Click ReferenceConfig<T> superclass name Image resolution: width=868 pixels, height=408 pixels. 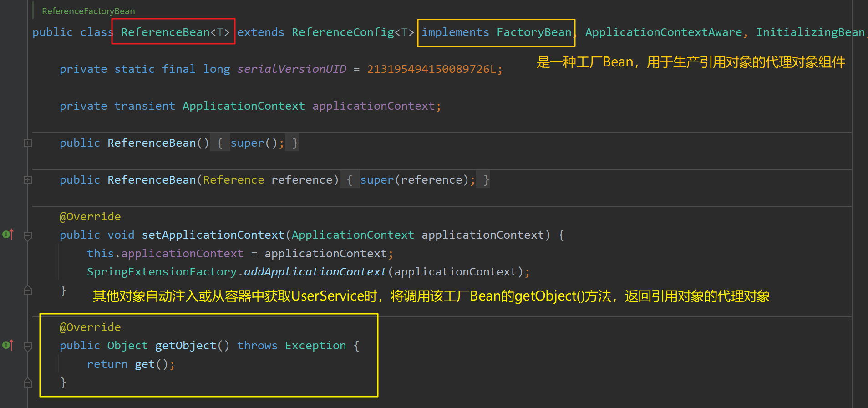point(353,32)
